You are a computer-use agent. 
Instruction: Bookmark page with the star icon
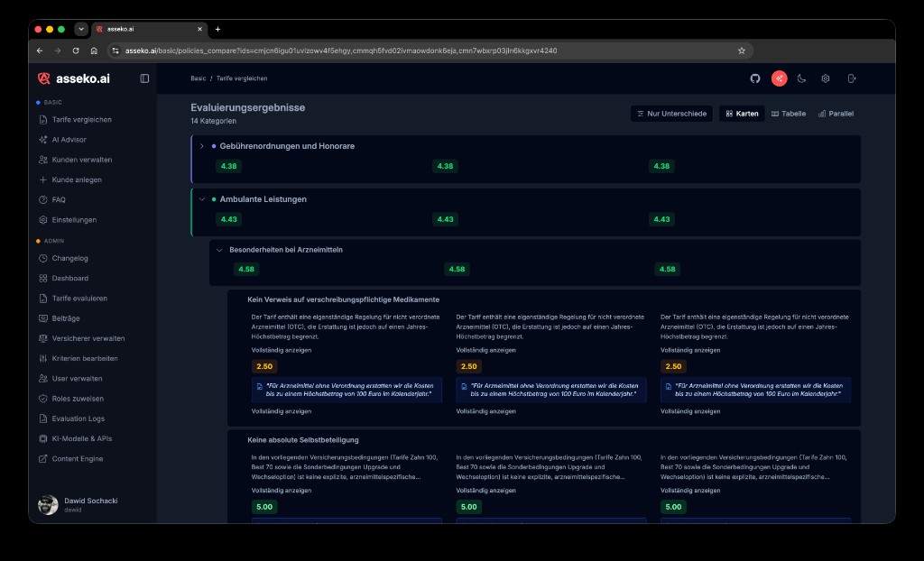[x=742, y=51]
